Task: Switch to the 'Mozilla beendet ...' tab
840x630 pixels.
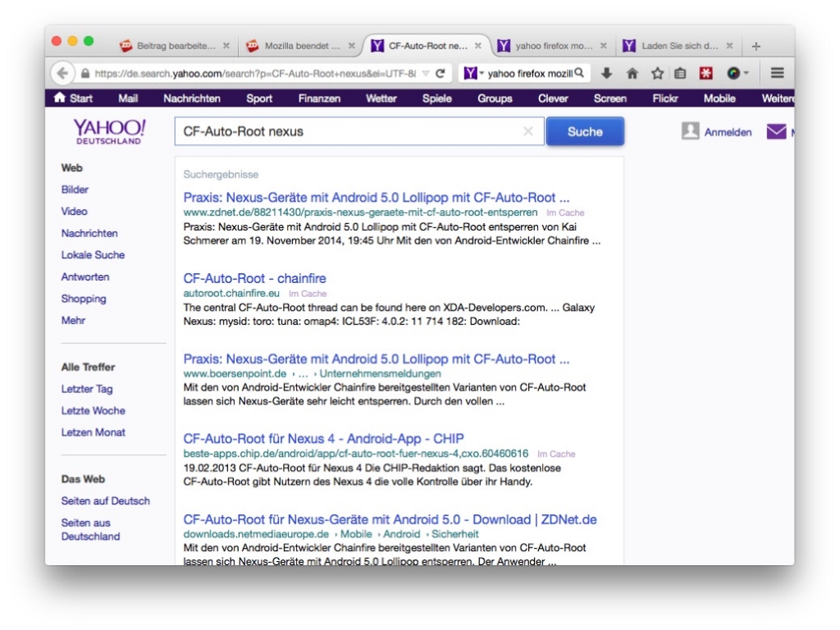Action: click(300, 46)
